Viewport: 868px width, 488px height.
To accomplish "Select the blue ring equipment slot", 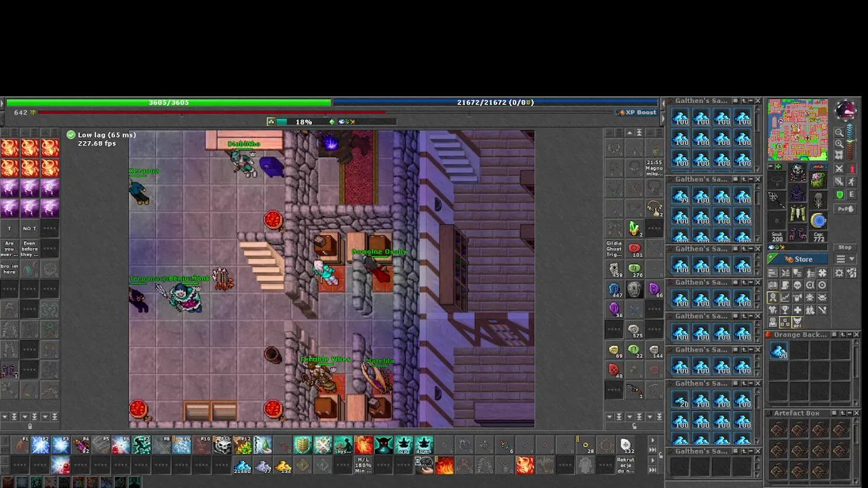I will click(818, 220).
